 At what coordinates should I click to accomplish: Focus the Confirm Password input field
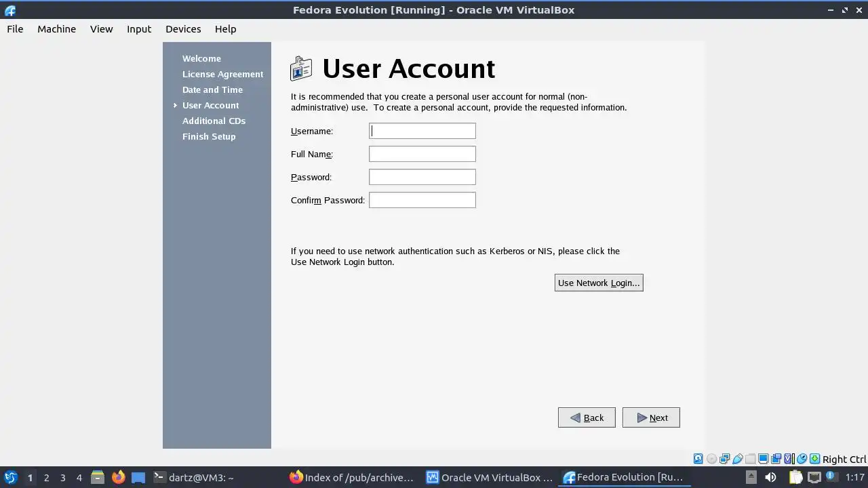click(x=422, y=200)
